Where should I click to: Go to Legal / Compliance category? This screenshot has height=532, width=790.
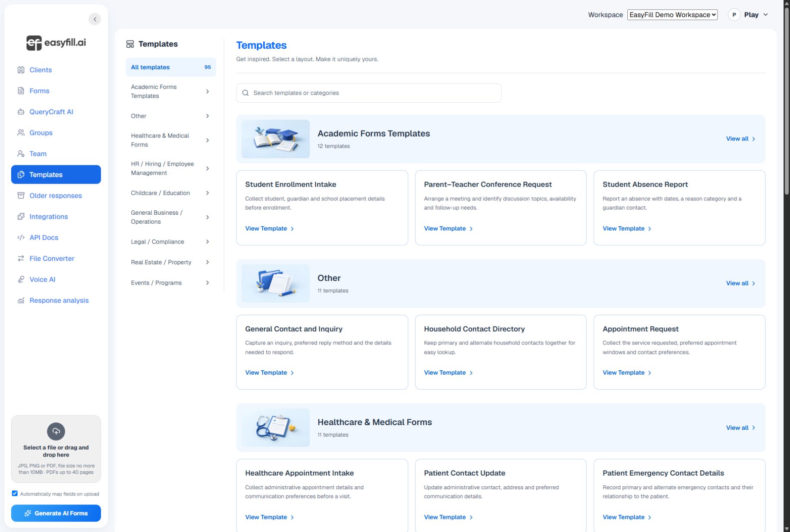tap(171, 242)
